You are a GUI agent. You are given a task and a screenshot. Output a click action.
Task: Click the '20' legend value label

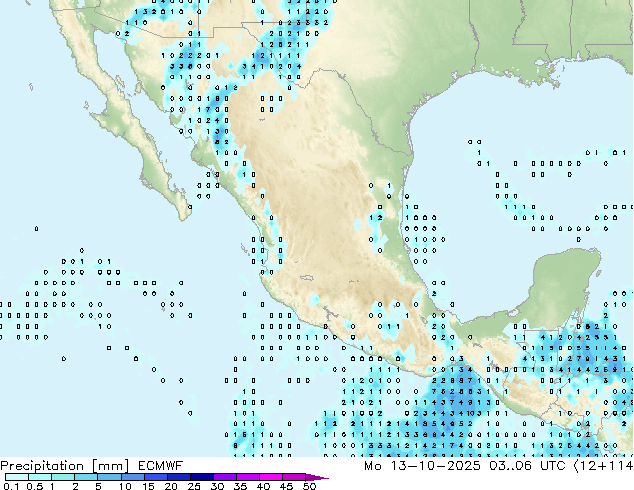point(171,486)
